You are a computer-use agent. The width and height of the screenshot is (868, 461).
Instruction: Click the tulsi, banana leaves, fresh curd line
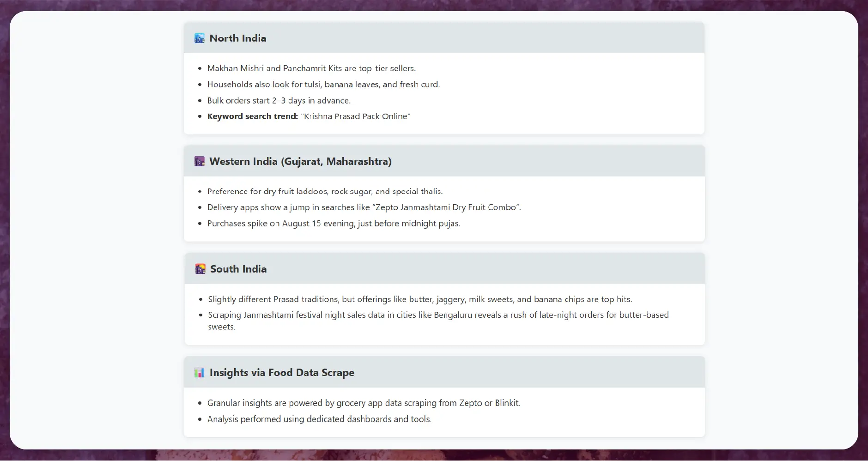(323, 85)
